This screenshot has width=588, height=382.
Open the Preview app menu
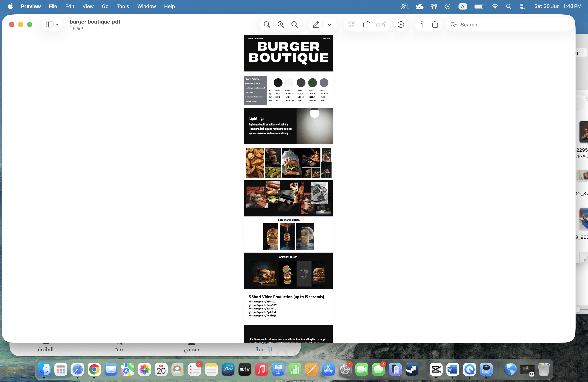pos(31,6)
